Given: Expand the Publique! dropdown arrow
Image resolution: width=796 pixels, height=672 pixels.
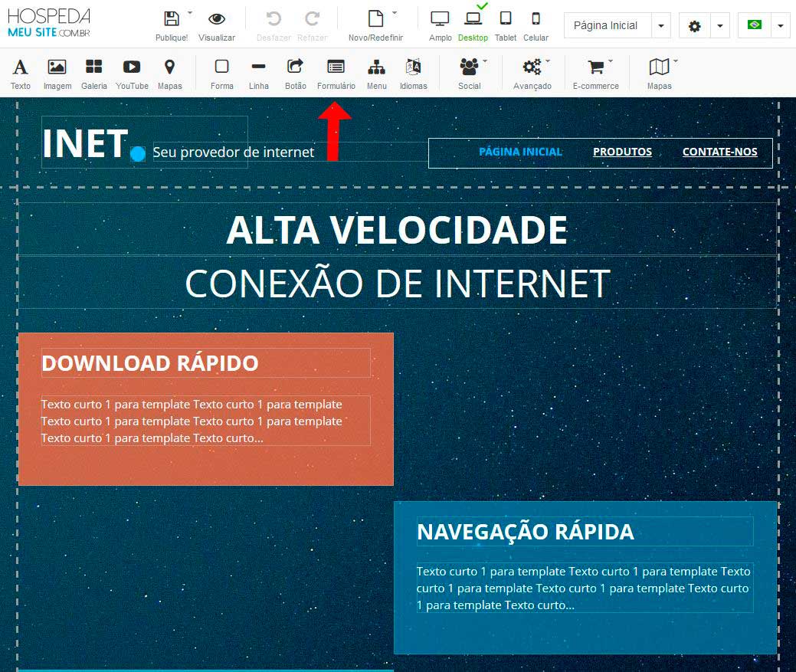Looking at the screenshot, I should coord(190,12).
